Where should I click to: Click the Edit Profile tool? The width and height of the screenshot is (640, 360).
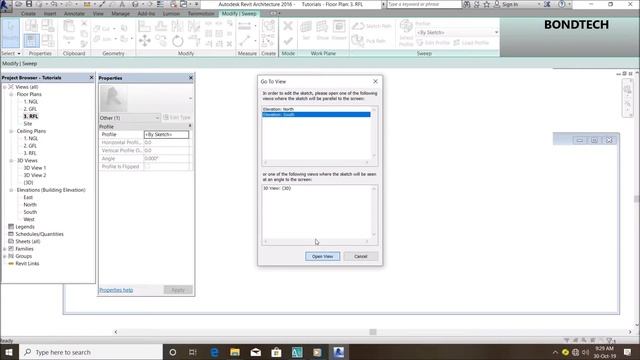pyautogui.click(x=433, y=43)
